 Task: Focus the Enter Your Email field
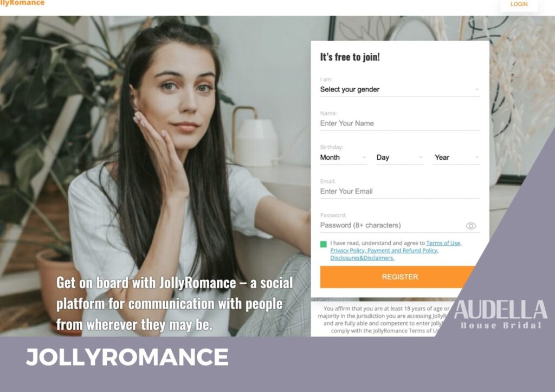click(399, 191)
